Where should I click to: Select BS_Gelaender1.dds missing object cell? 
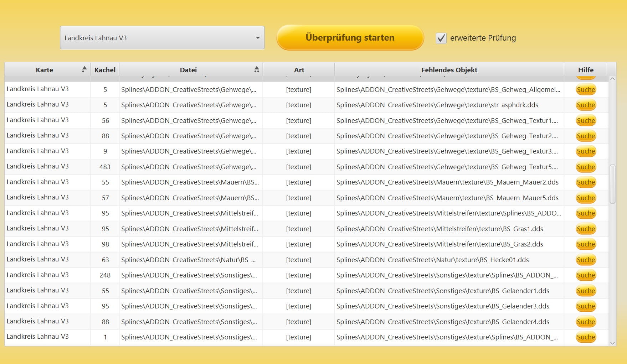click(442, 291)
